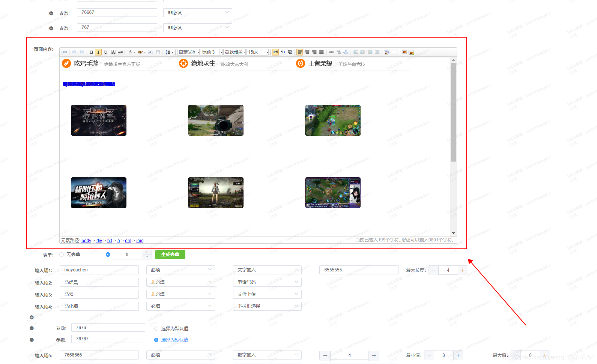Remove hyperlink with unlink icon
Viewport: 597px width, 364px height.
(x=339, y=52)
